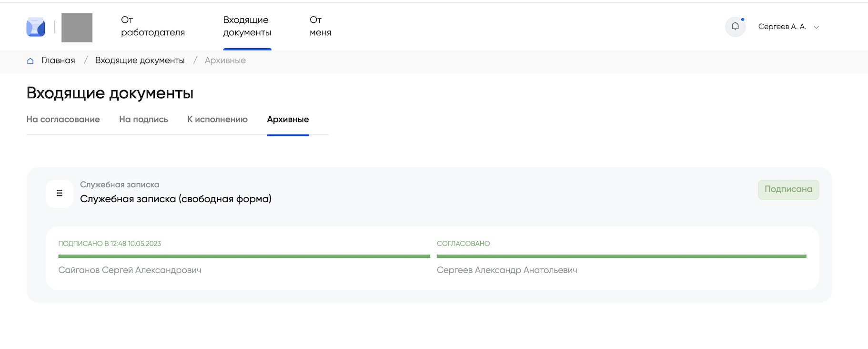Click the Подписана status badge
The image size is (868, 349).
pyautogui.click(x=788, y=189)
